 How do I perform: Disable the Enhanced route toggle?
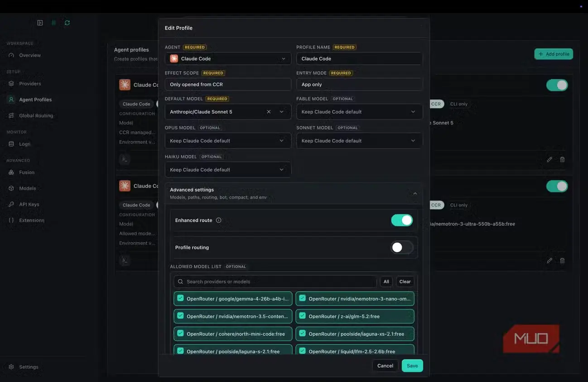pyautogui.click(x=402, y=220)
